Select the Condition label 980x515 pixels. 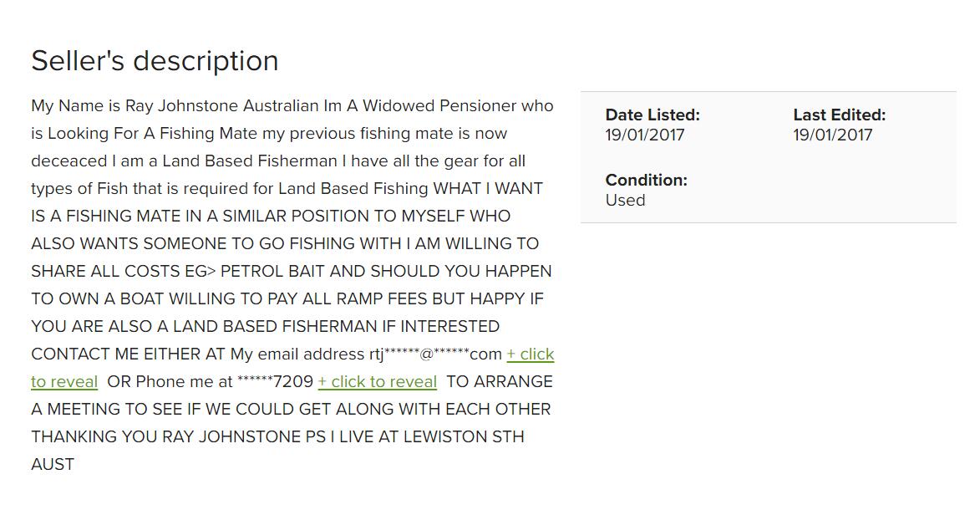click(647, 181)
